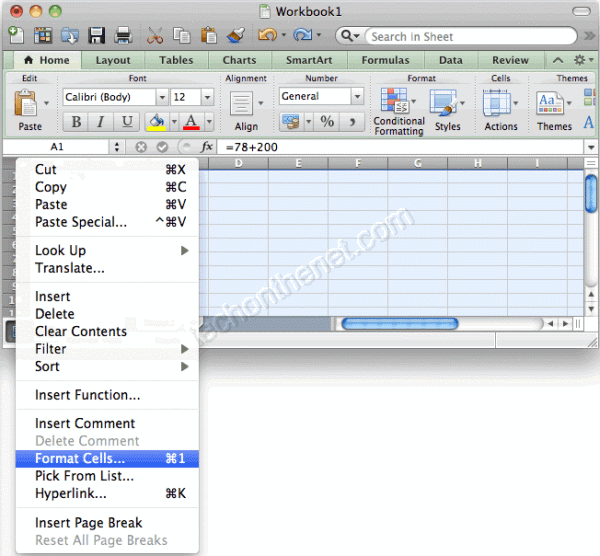Click the Format painter brush icon
Image resolution: width=600 pixels, height=556 pixels.
235,36
